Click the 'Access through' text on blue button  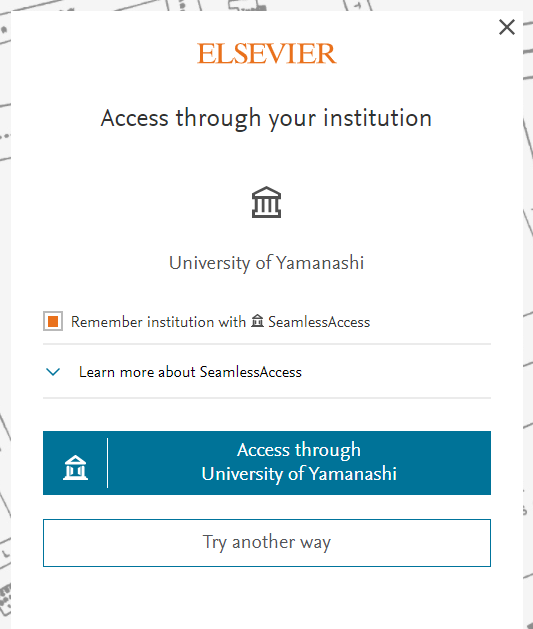pos(299,450)
